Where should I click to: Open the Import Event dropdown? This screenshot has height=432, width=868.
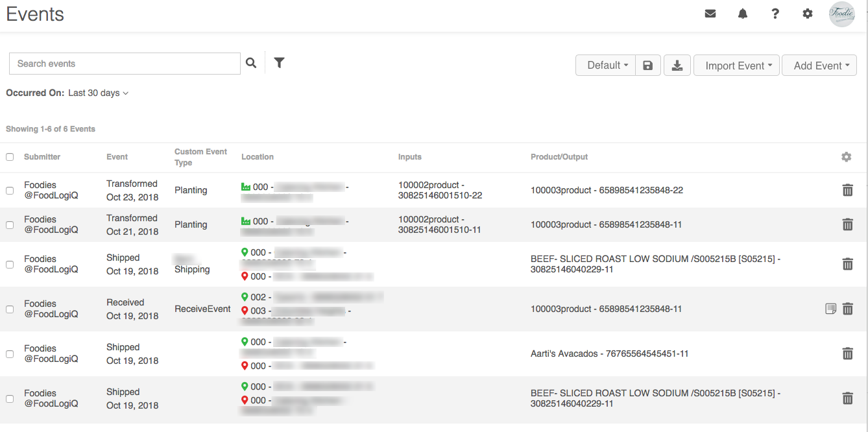[737, 66]
